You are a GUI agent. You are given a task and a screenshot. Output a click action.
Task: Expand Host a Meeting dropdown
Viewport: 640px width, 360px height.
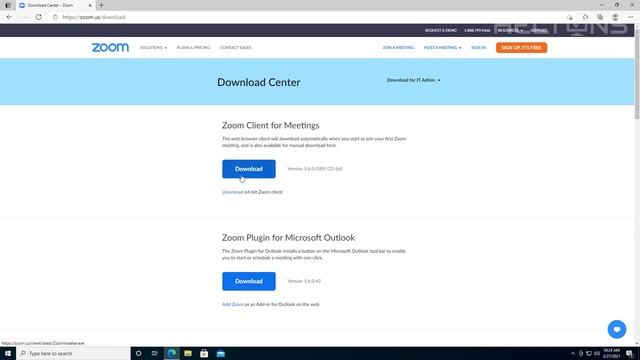[442, 48]
